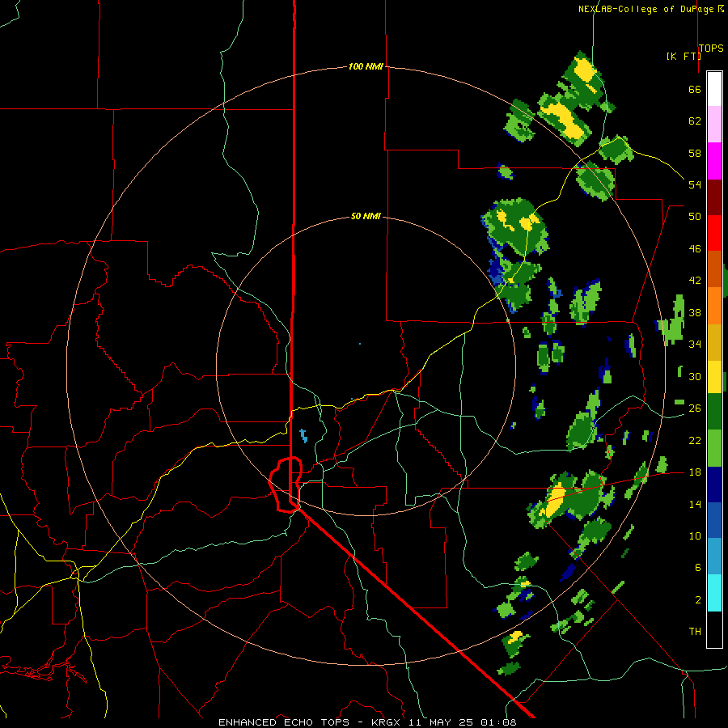The image size is (728, 728).
Task: Click the 62 legend value
Action: coord(695,121)
